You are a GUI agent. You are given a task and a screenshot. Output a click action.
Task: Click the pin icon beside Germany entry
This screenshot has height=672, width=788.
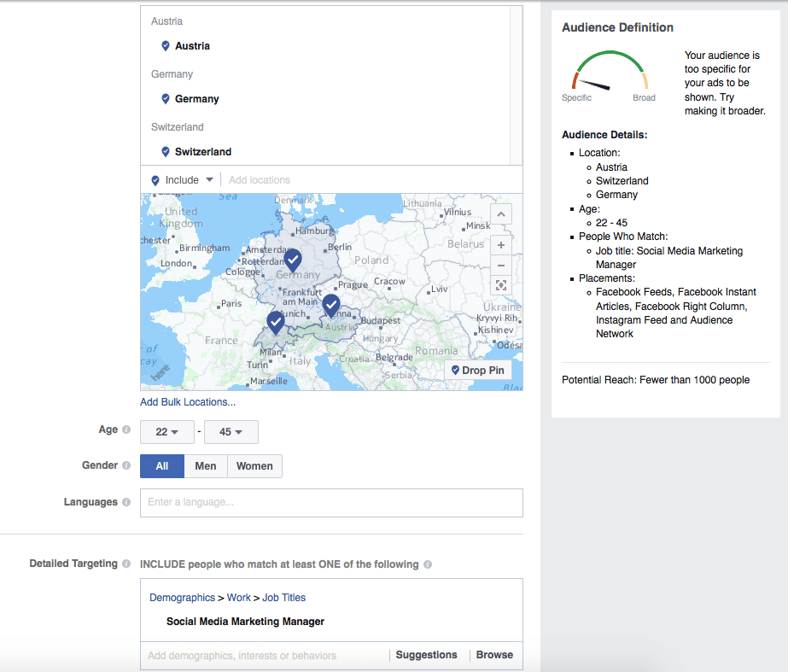coord(166,99)
